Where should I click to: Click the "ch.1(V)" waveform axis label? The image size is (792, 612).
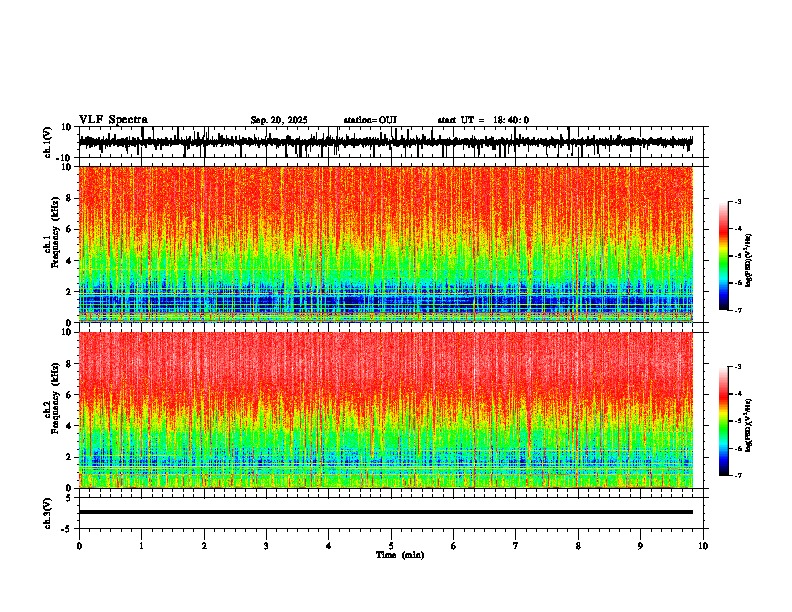48,142
